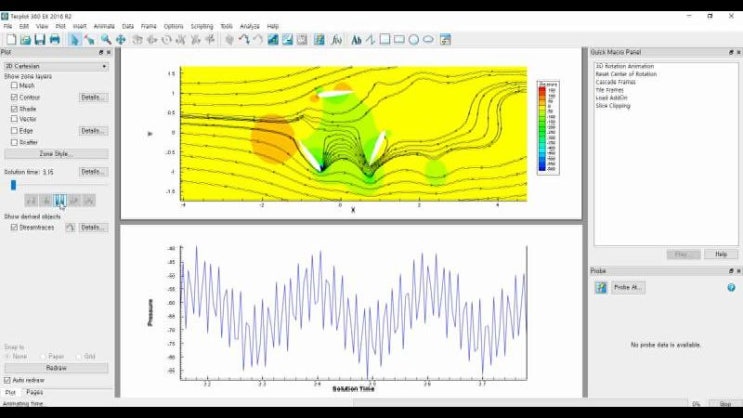Jump to last time step button
The height and width of the screenshot is (418, 743).
click(x=89, y=200)
